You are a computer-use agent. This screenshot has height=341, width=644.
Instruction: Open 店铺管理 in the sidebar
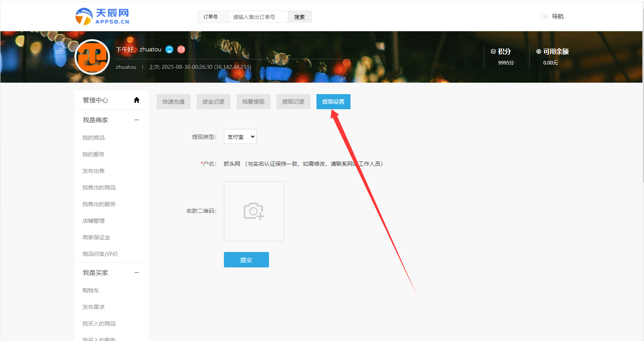[x=93, y=221]
